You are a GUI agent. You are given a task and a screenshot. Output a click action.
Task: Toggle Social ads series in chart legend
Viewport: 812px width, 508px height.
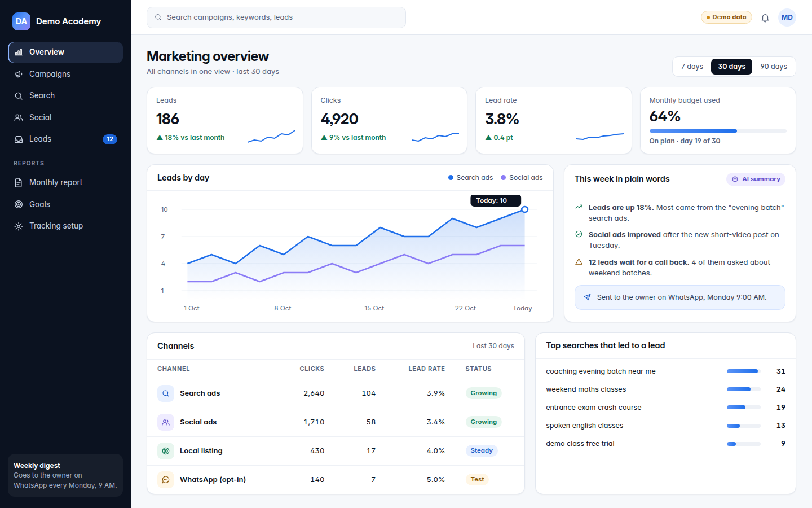[522, 178]
